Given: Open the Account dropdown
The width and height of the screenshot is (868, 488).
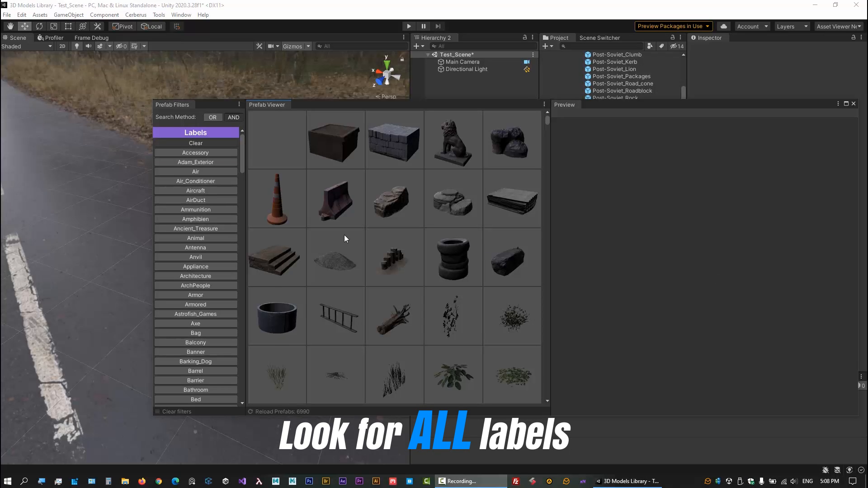Looking at the screenshot, I should (752, 26).
